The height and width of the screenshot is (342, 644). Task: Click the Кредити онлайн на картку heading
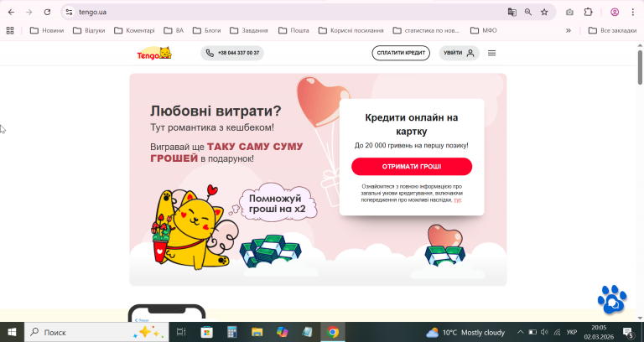(x=412, y=124)
